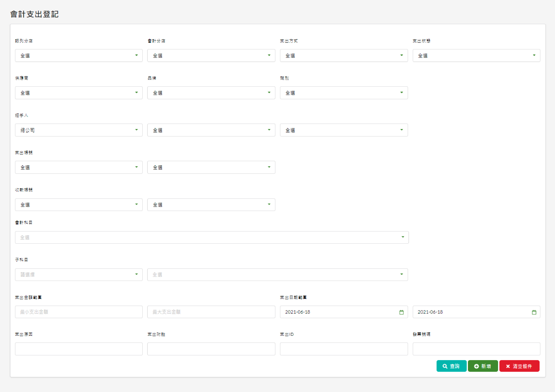Viewport: 555px width, 392px height.
Task: Click the 會計支出登記 page title
Action: [34, 14]
